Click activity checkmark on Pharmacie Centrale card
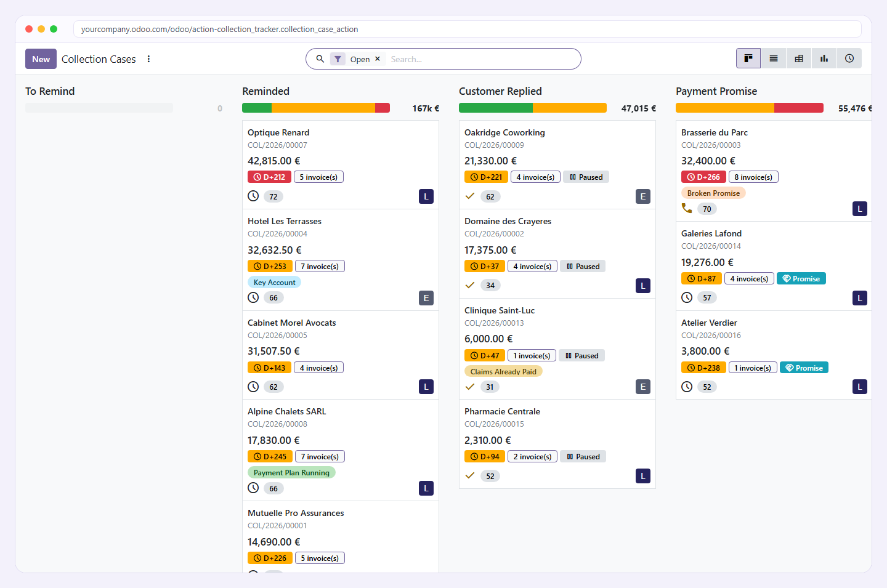This screenshot has height=588, width=887. point(470,475)
